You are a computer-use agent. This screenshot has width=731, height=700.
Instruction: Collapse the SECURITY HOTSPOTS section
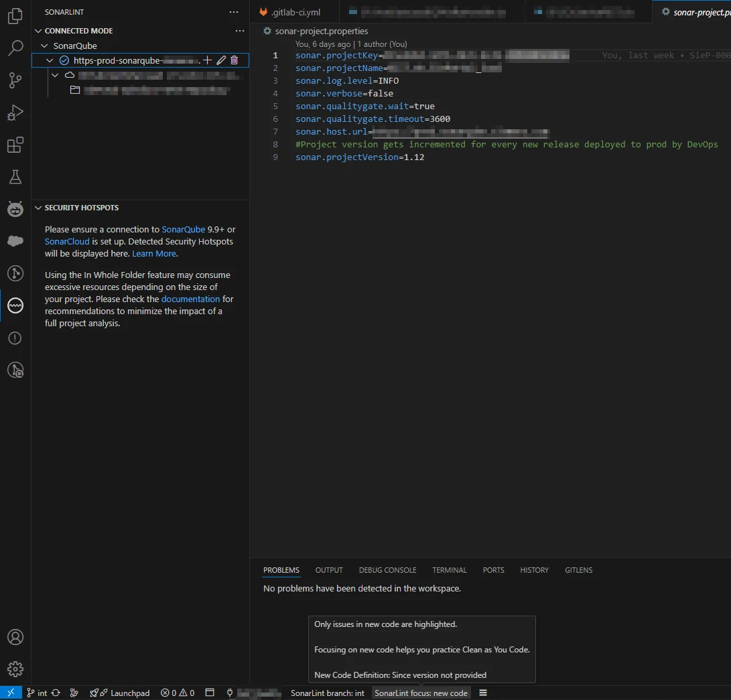coord(38,208)
